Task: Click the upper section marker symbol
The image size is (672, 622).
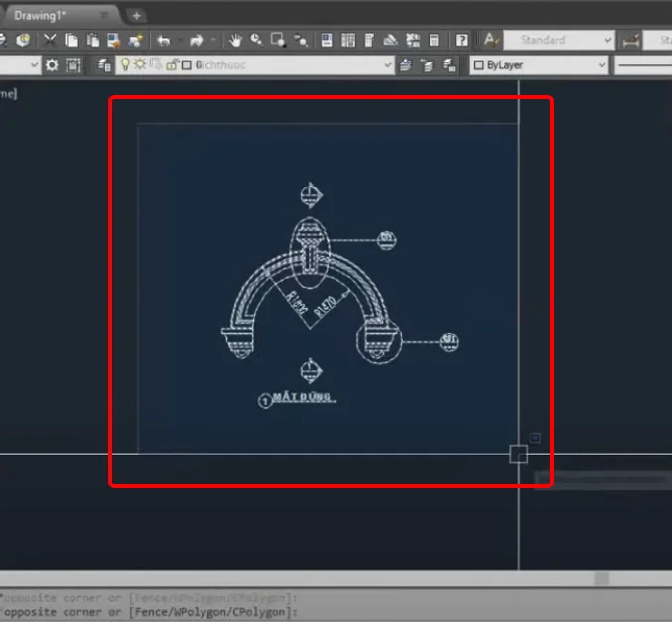Action: (x=311, y=195)
